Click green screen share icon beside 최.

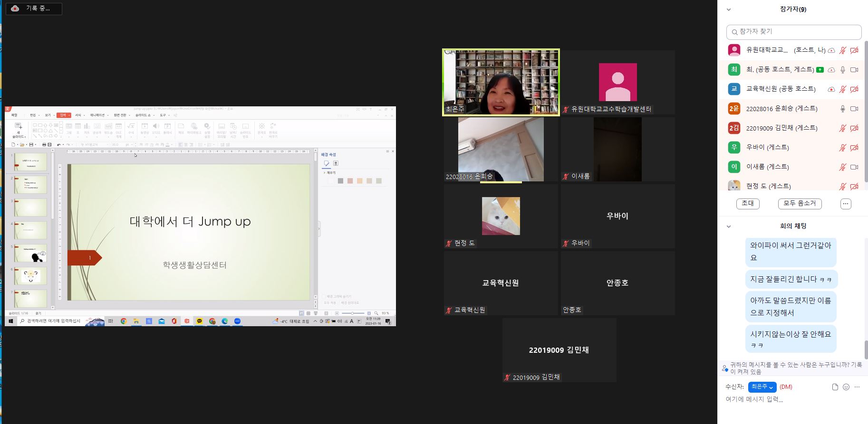(x=820, y=70)
